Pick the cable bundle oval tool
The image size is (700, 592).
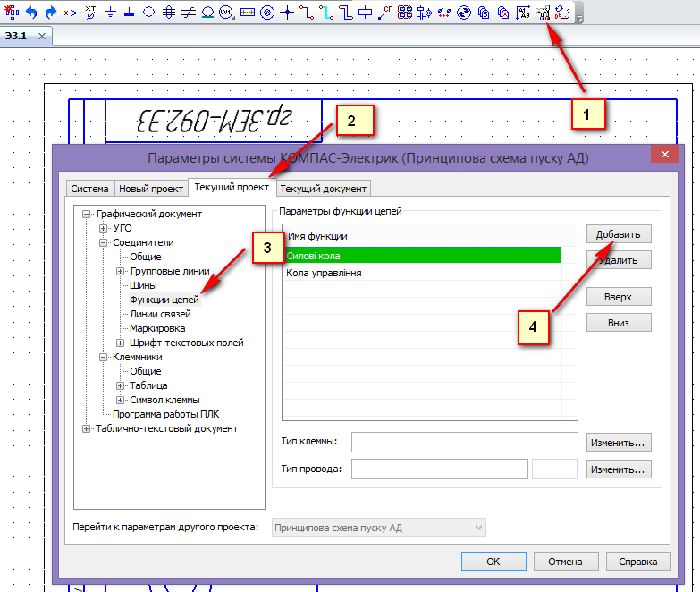tap(169, 12)
